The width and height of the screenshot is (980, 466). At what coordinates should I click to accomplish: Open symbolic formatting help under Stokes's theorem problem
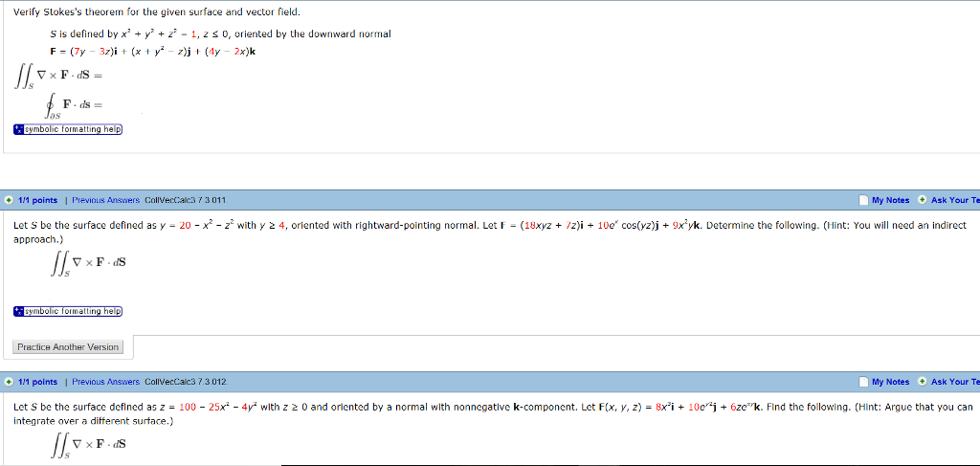[68, 129]
